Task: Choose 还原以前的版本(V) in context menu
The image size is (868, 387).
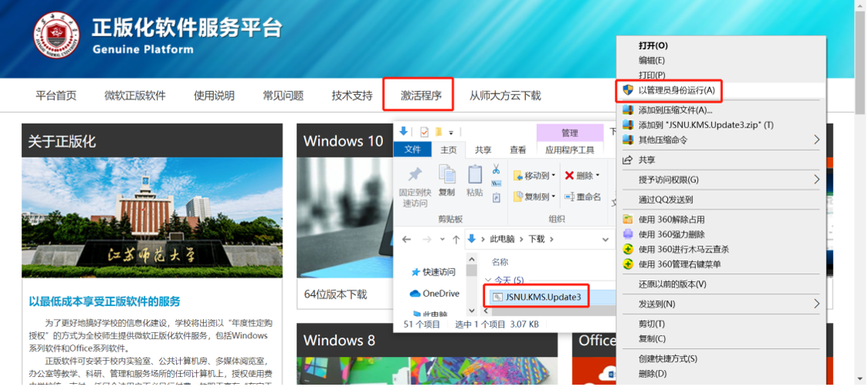Action: (673, 284)
